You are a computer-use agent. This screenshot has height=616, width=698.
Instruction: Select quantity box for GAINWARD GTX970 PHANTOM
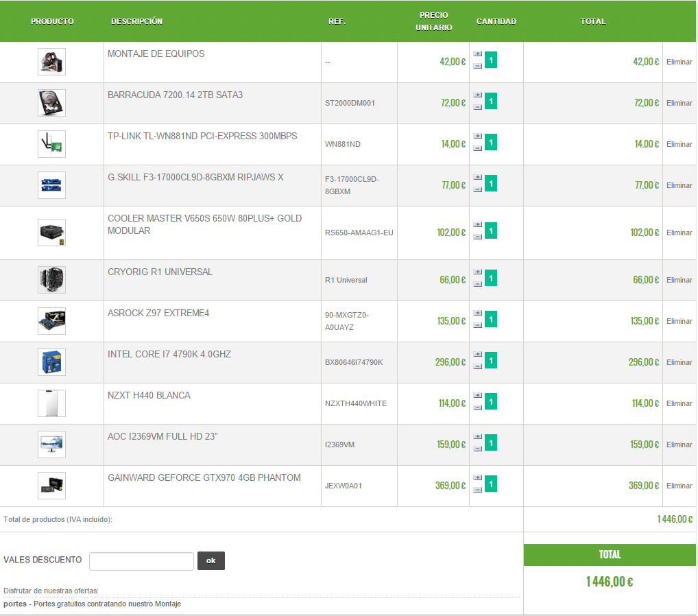(490, 484)
